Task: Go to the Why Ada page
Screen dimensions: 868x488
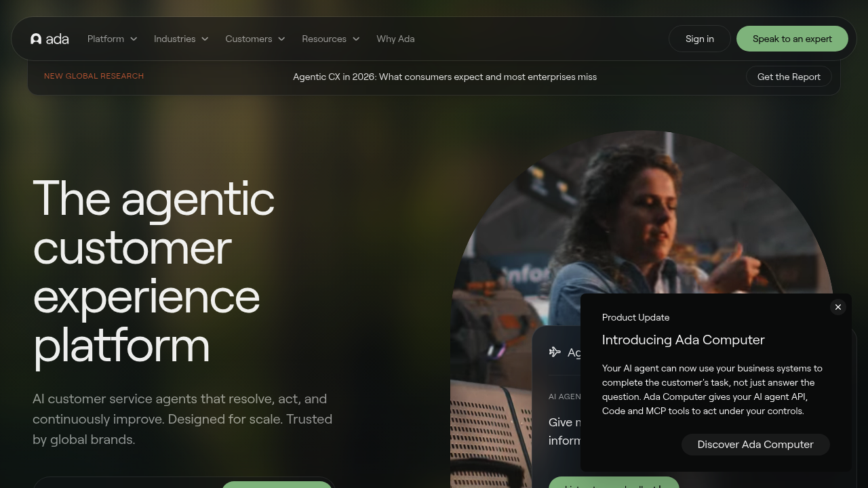Action: coord(395,39)
